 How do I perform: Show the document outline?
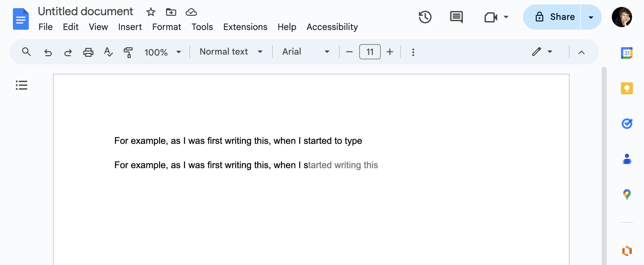coord(21,85)
